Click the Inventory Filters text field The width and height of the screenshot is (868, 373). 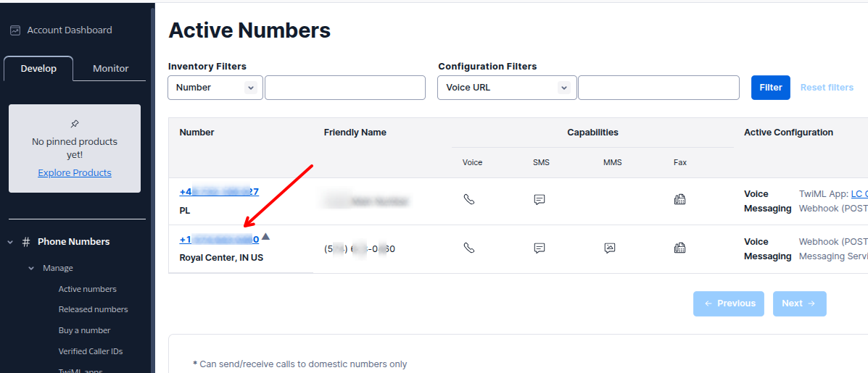point(344,88)
